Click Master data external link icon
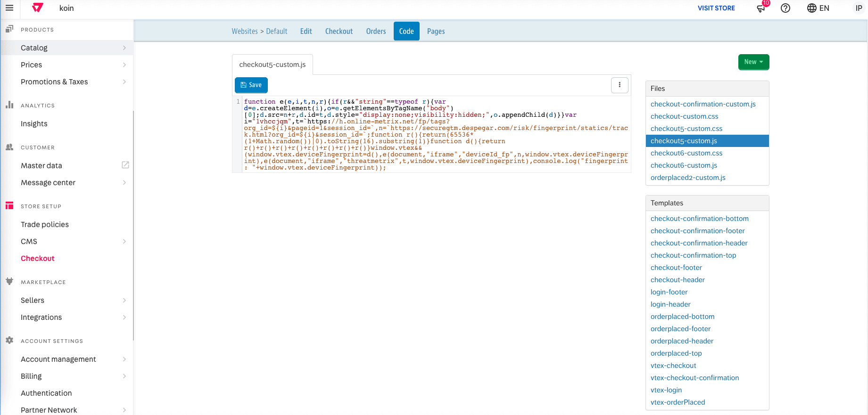868x415 pixels. point(125,165)
